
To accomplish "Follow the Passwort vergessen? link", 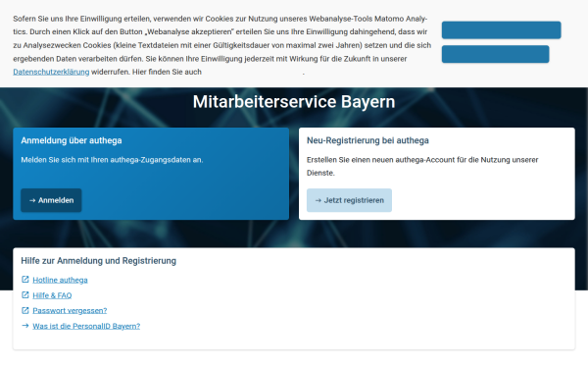I will click(x=70, y=310).
